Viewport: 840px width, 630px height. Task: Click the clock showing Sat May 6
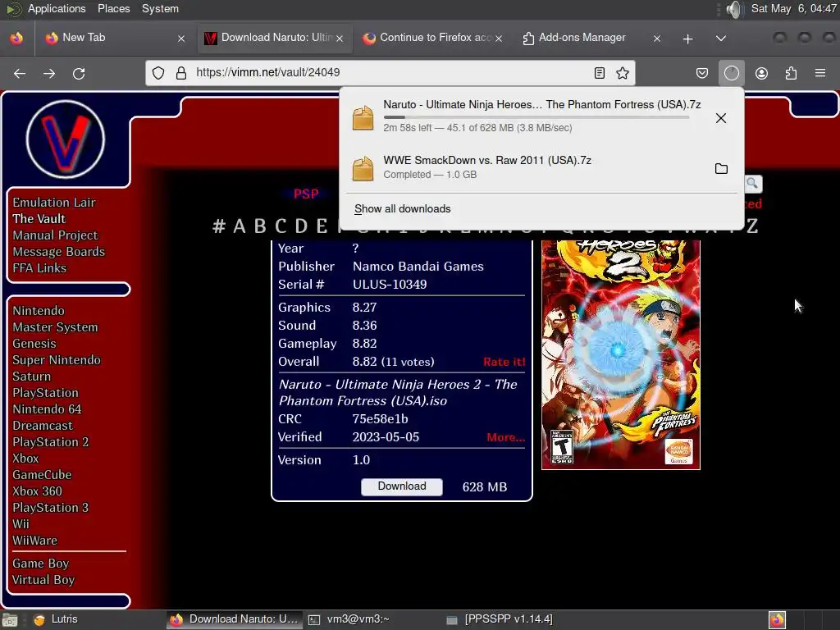click(793, 8)
